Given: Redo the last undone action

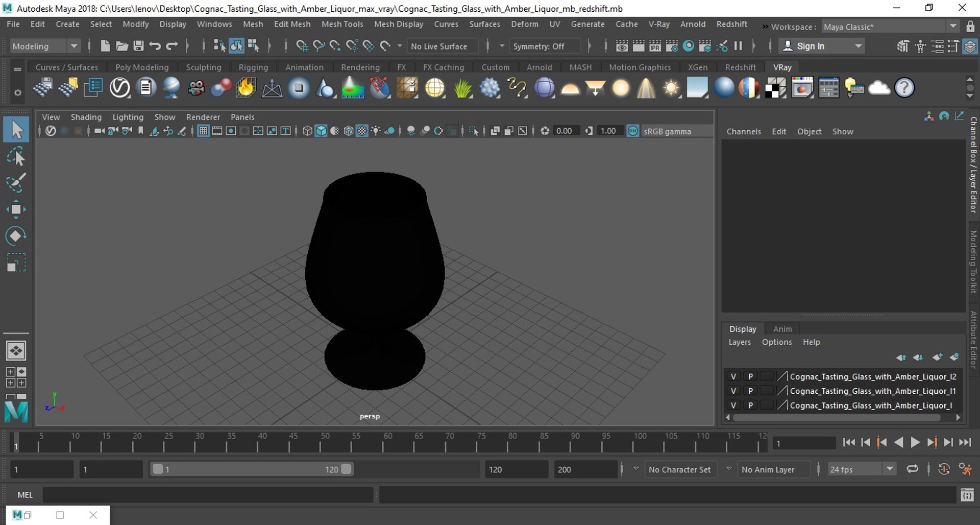Looking at the screenshot, I should [x=172, y=46].
